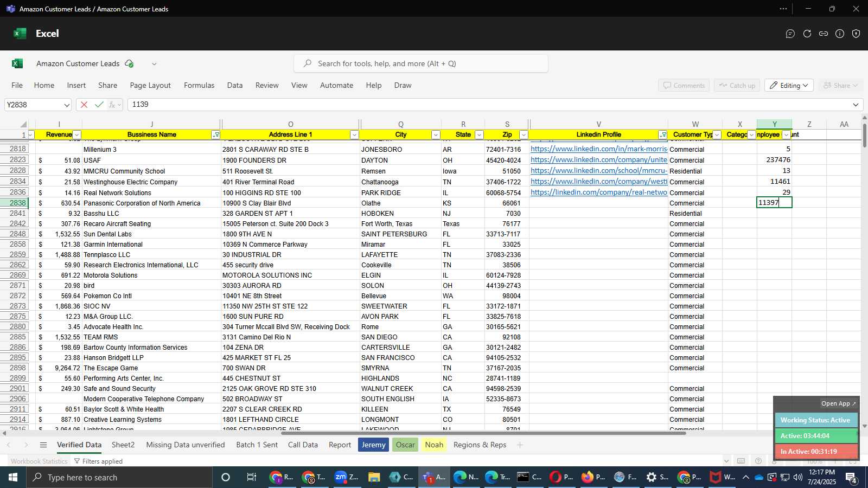Click the Search for tools and help box
Screen dimensions: 868x488
pos(421,63)
